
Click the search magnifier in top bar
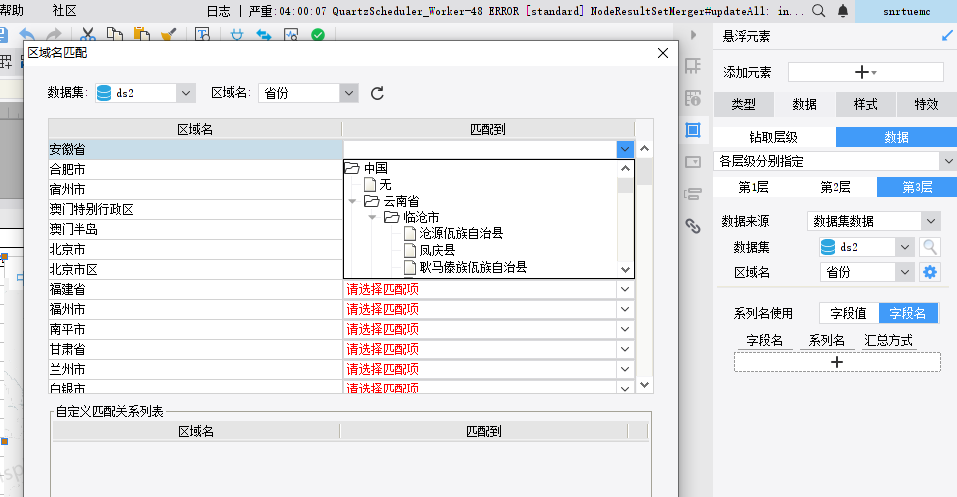818,11
